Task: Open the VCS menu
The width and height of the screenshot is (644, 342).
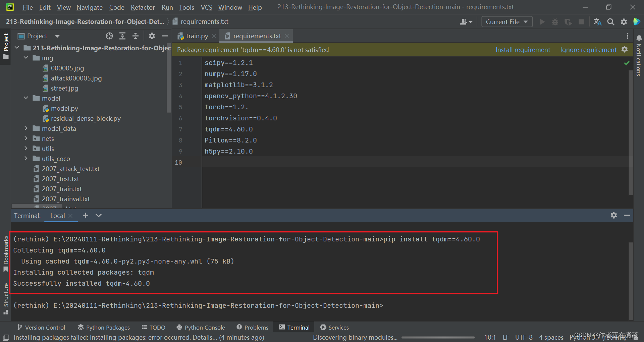Action: 207,7
